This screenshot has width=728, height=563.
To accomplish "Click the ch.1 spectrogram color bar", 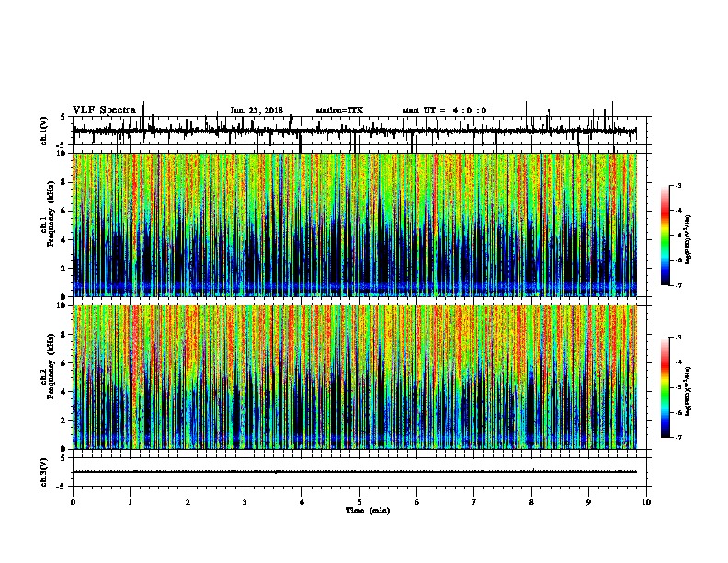I will [665, 236].
